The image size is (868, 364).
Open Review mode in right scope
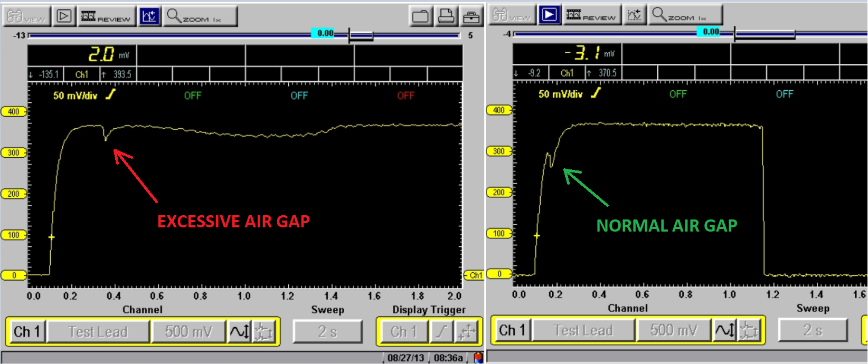point(592,15)
